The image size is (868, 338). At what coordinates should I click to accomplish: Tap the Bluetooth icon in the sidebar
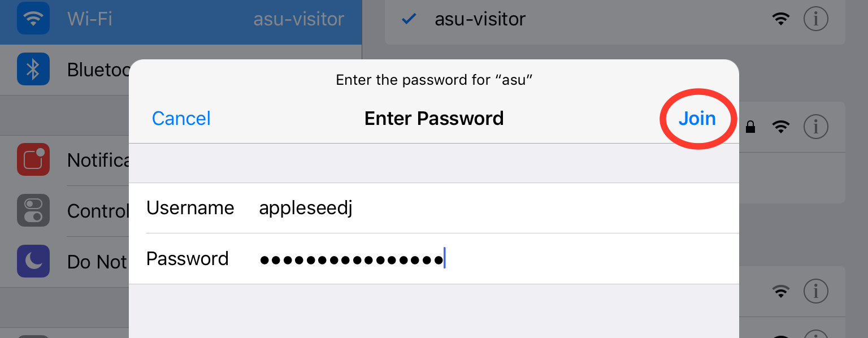[x=33, y=69]
